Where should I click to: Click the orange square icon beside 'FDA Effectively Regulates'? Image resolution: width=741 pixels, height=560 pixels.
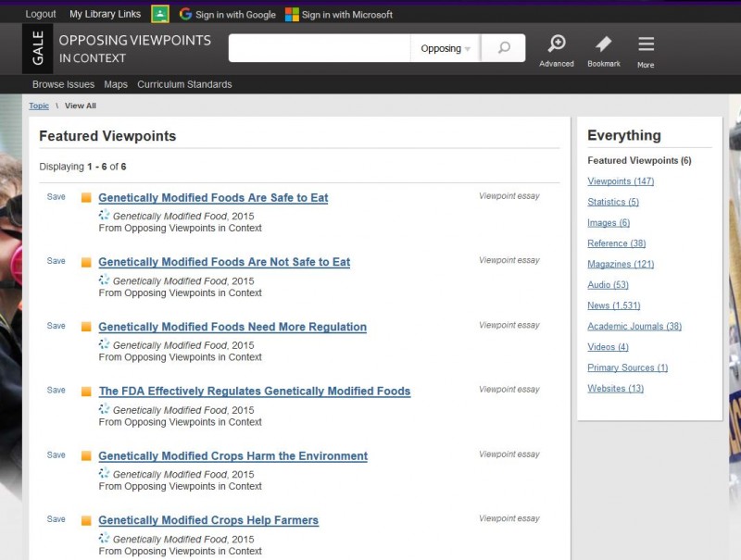tap(86, 392)
